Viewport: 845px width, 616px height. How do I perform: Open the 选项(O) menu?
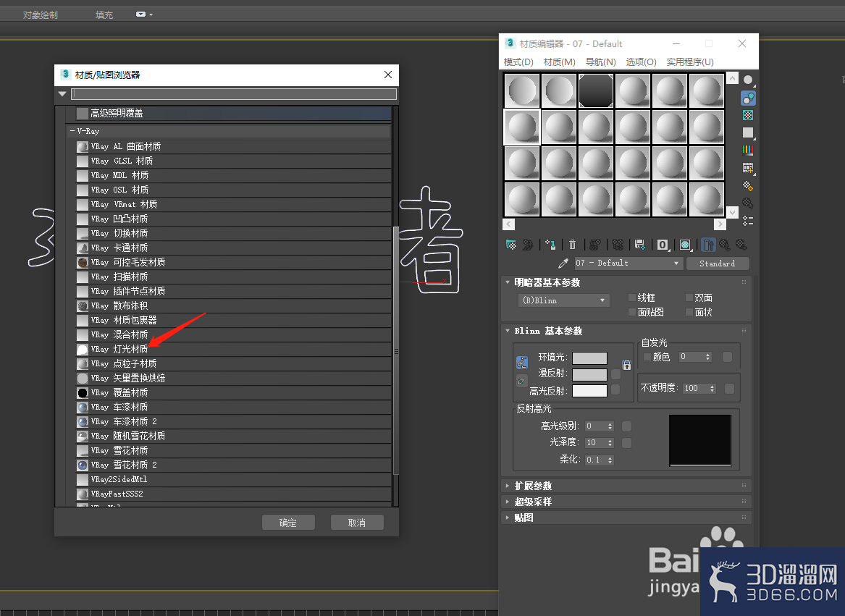coord(642,62)
